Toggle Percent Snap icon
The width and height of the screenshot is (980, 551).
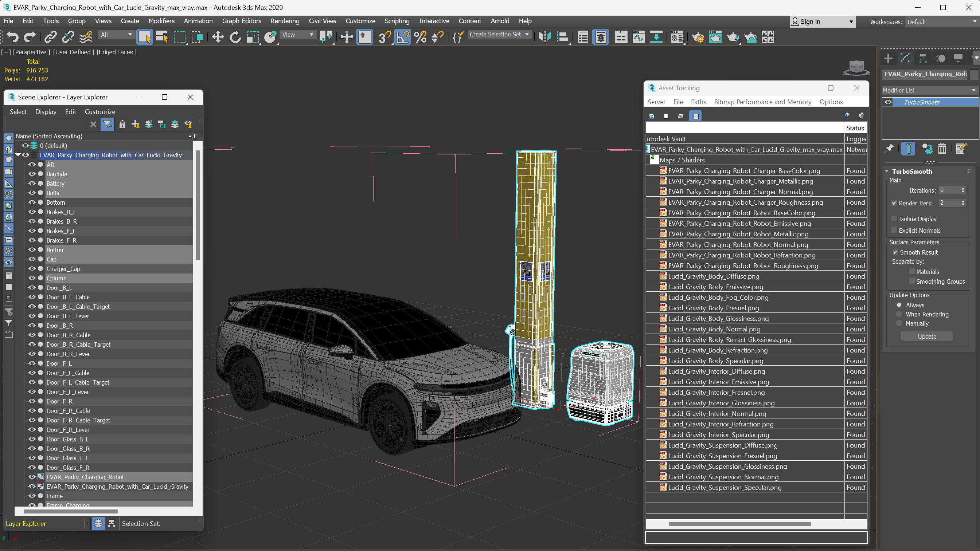pyautogui.click(x=420, y=37)
